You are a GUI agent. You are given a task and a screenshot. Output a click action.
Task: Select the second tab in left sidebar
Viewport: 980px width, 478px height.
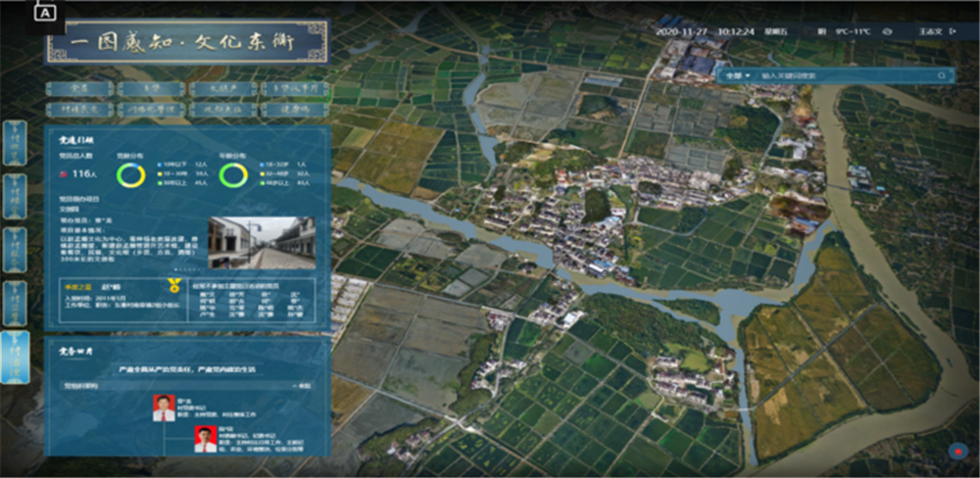point(15,197)
